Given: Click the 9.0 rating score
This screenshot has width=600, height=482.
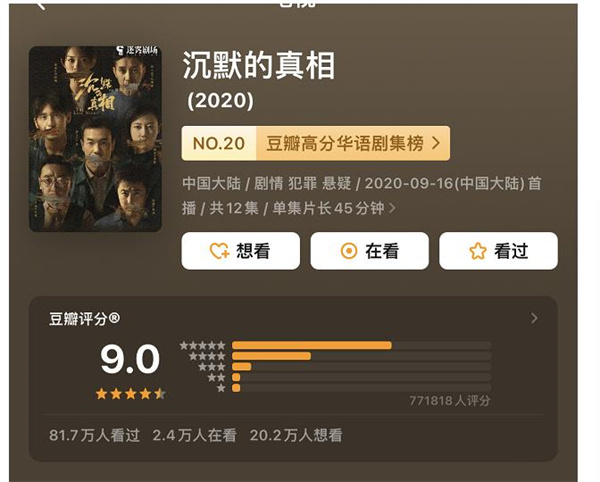Looking at the screenshot, I should pyautogui.click(x=130, y=359).
